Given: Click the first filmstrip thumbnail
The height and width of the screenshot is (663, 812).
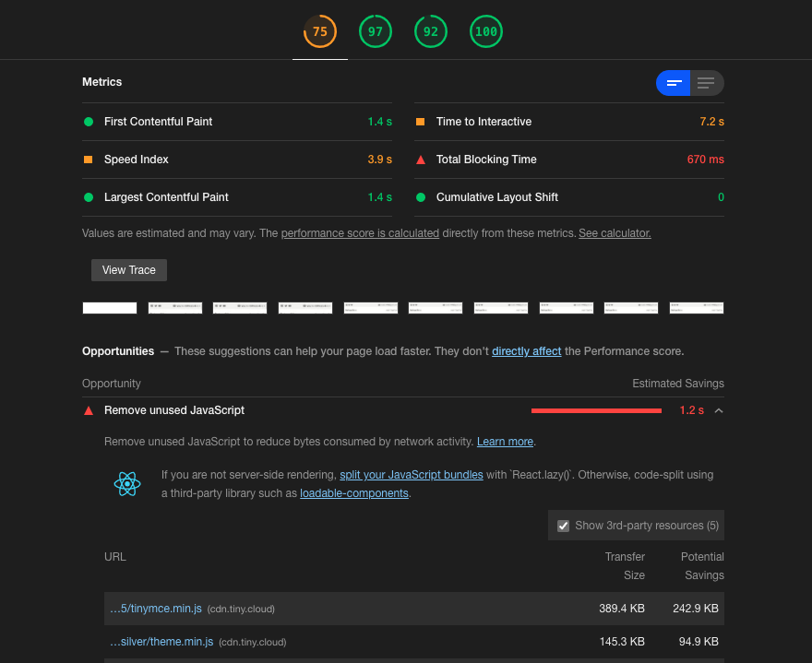Looking at the screenshot, I should click(x=109, y=307).
